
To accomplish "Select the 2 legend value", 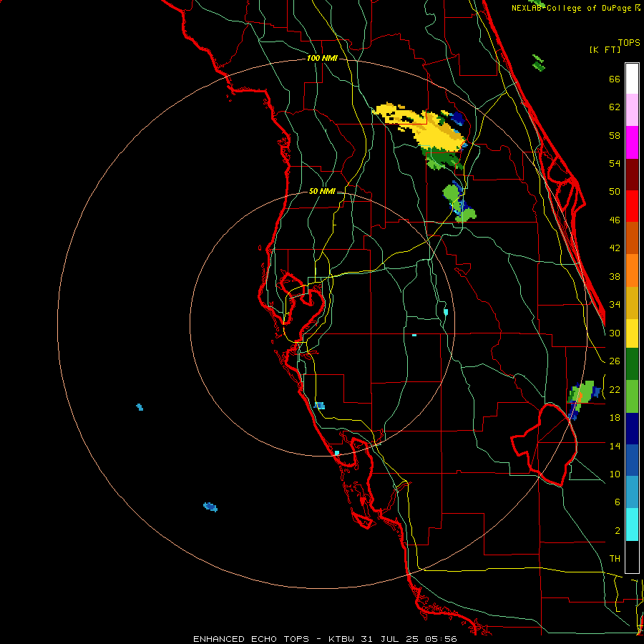I will (x=617, y=531).
